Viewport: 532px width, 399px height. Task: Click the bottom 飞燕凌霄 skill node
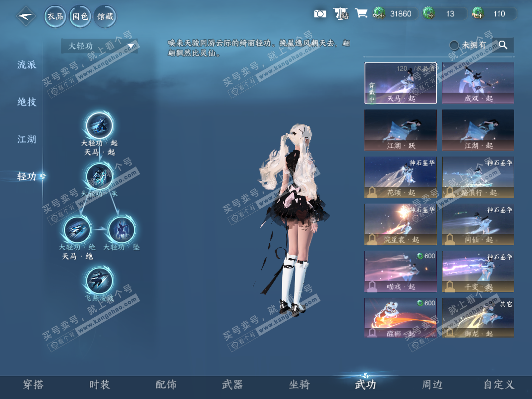[x=99, y=280]
